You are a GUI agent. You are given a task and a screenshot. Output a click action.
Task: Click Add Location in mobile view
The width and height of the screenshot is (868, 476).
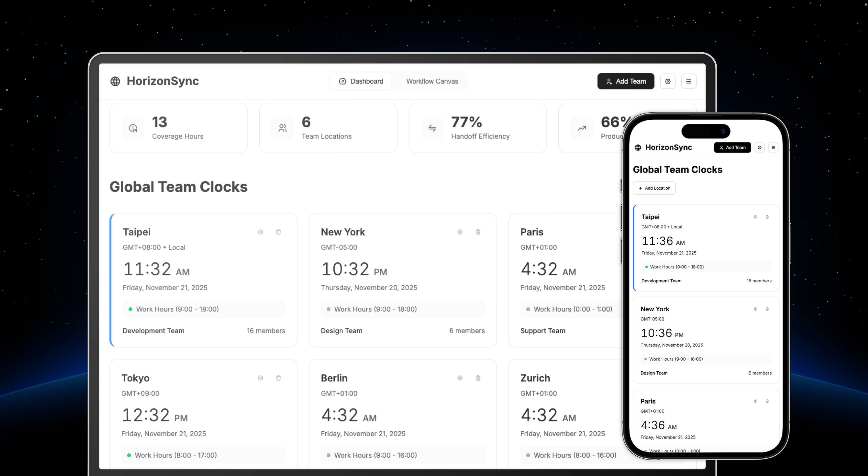[654, 188]
